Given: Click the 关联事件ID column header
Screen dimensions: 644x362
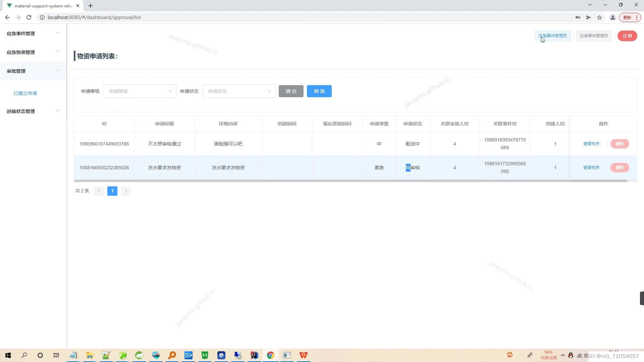Looking at the screenshot, I should coord(505,124).
